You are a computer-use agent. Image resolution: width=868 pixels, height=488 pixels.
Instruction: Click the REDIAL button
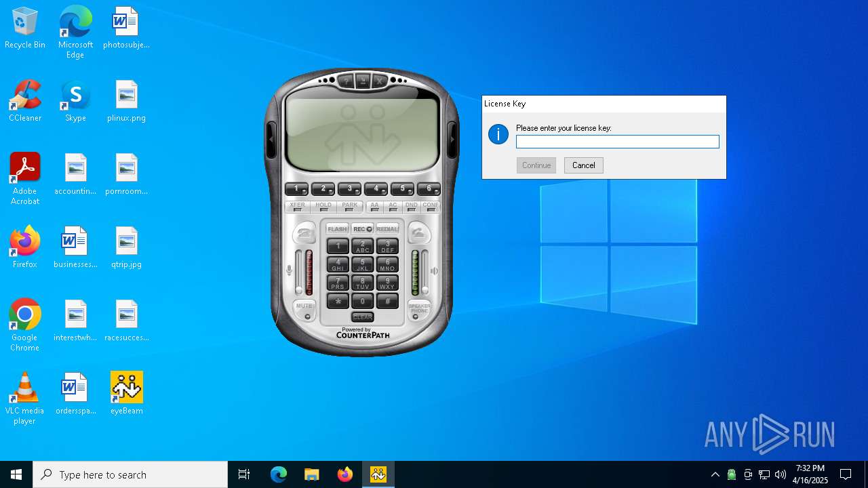(387, 229)
